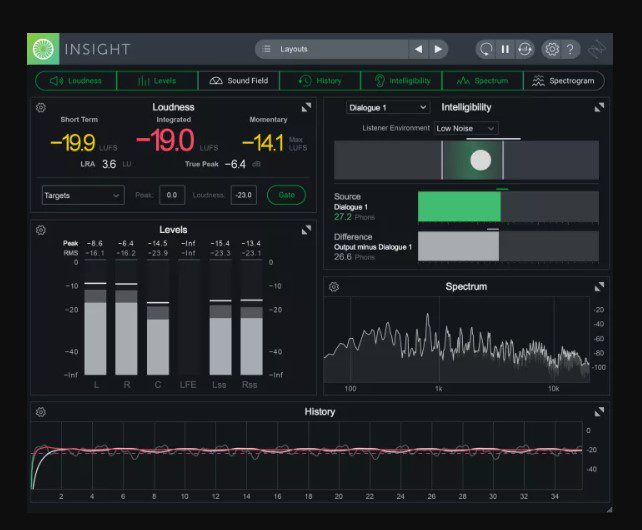This screenshot has width=642, height=530.
Task: Click the iZotope Insight logo icon
Action: 43,49
